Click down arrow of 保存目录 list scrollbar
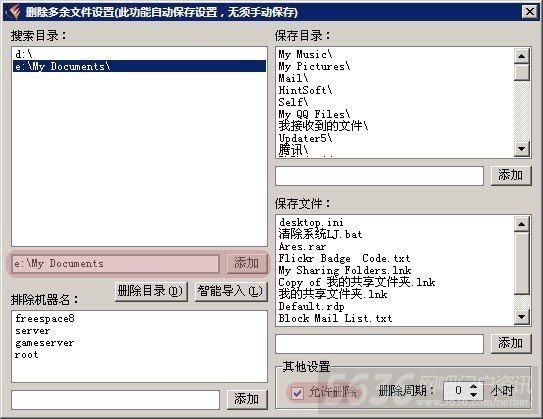The height and width of the screenshot is (419, 543). pyautogui.click(x=522, y=149)
